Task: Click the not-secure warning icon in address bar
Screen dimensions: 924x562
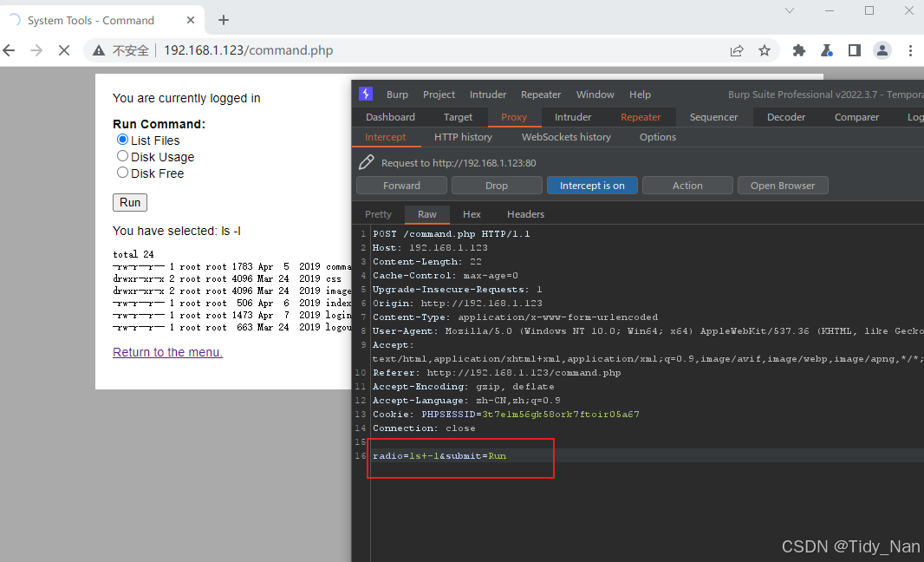Action: pos(99,50)
